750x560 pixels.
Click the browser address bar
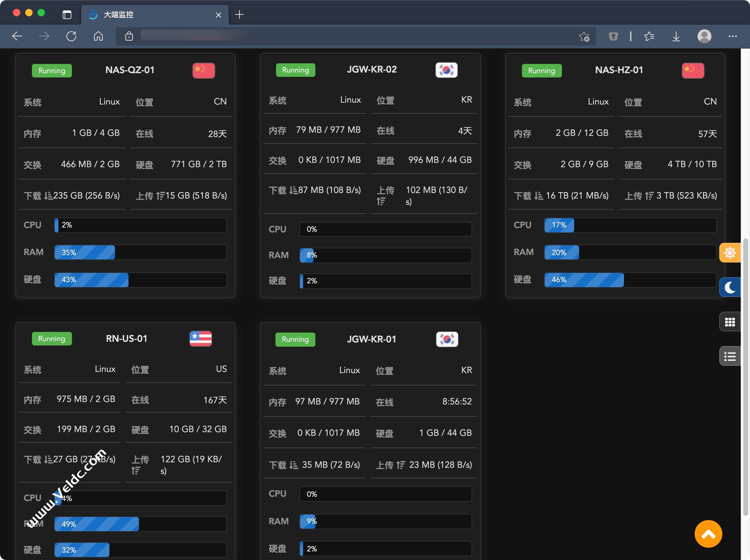click(x=305, y=36)
